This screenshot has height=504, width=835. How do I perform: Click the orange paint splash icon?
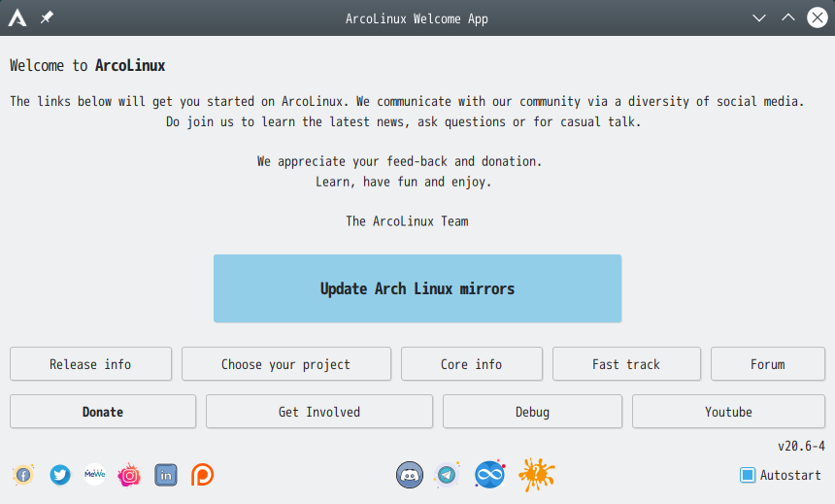[x=537, y=474]
